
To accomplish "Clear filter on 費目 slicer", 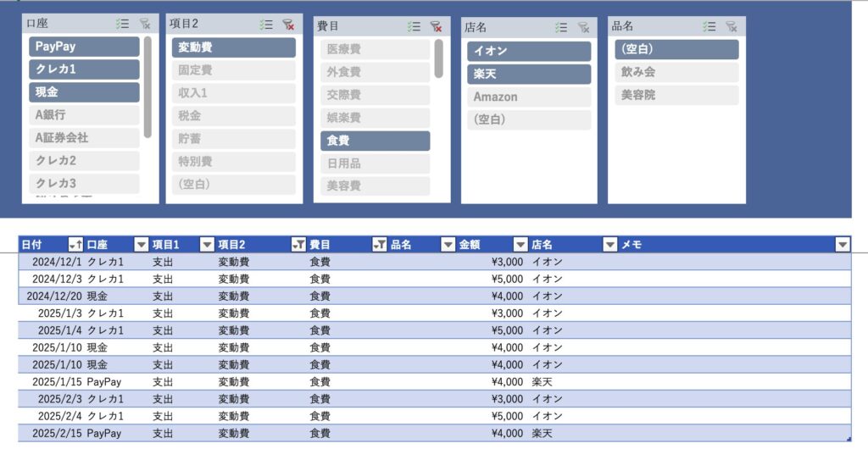I will click(436, 26).
